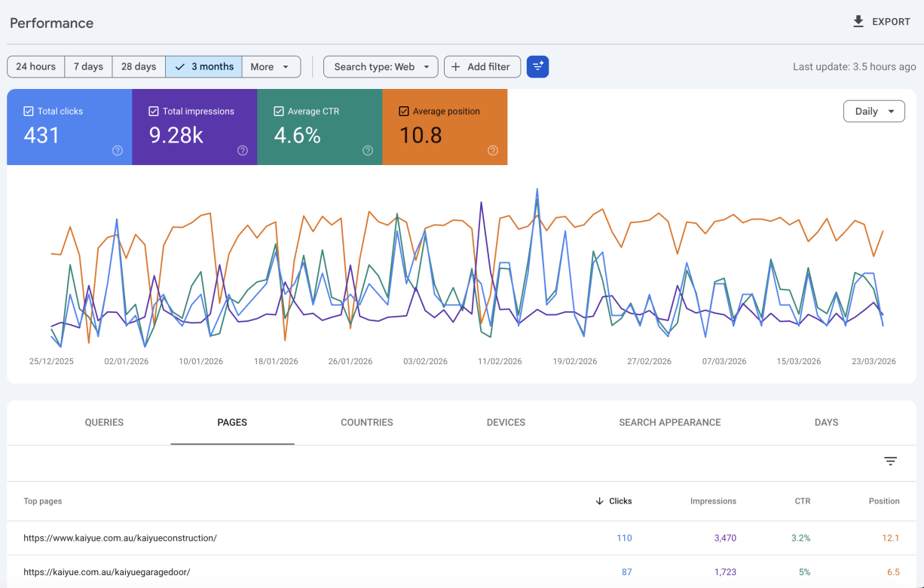Open the Search type: Web dropdown
Viewport: 924px width, 588px height.
(x=381, y=66)
